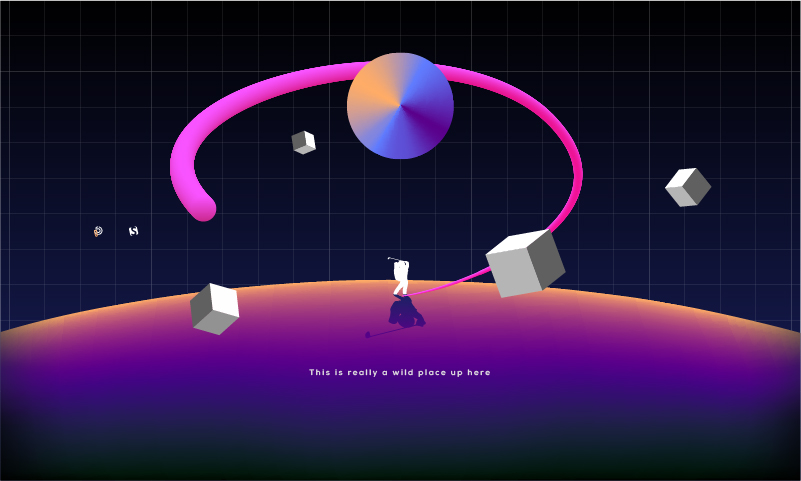Click the orange and white swirl icon
The image size is (801, 481).
98,231
